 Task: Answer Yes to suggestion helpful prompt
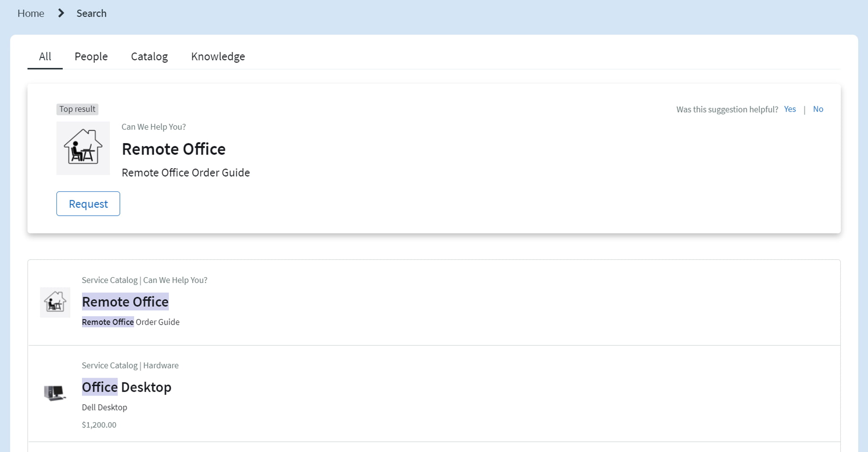point(789,109)
